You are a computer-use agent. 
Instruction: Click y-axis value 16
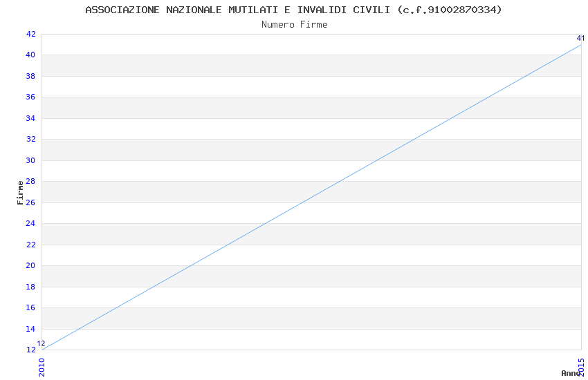30,307
